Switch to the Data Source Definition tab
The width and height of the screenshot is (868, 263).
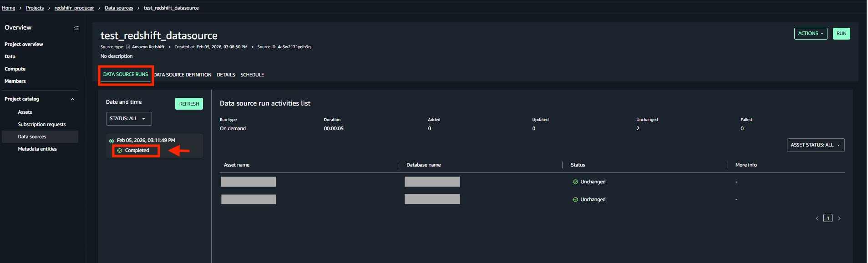click(183, 75)
